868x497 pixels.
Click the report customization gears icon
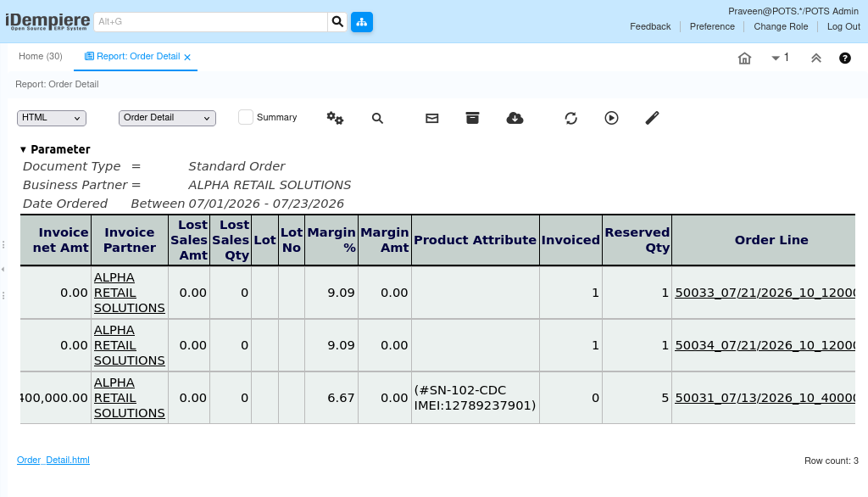pyautogui.click(x=335, y=118)
